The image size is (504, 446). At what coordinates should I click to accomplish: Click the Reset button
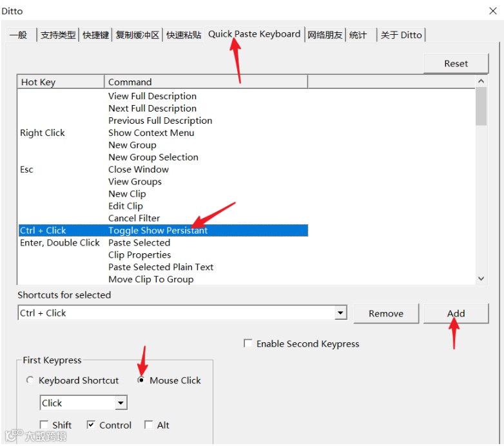(456, 64)
